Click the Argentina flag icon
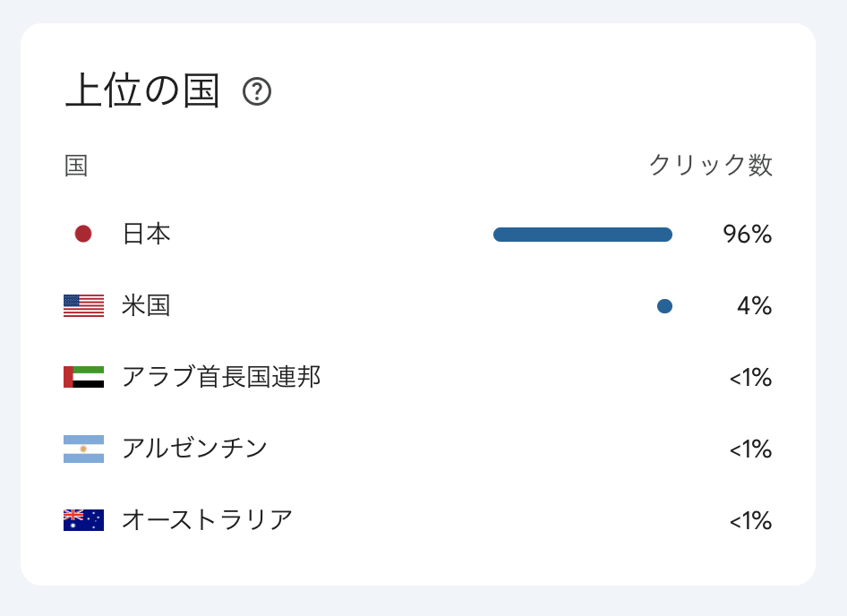Screen dimensions: 847x616 point(83,449)
